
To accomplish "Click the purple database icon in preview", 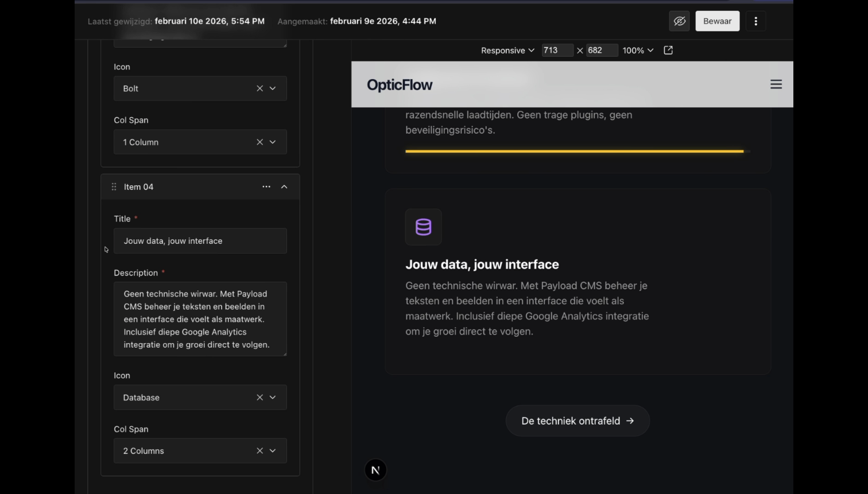I will [x=423, y=227].
